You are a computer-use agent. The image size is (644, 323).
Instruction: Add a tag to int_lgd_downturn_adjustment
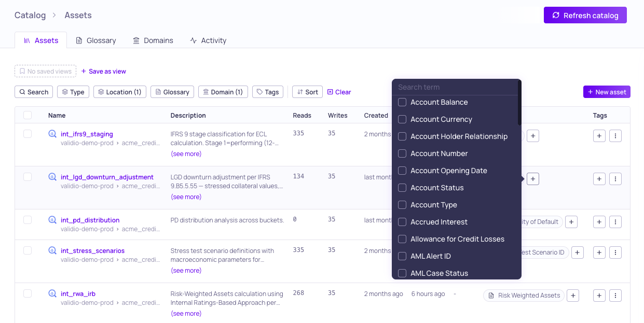coord(599,179)
